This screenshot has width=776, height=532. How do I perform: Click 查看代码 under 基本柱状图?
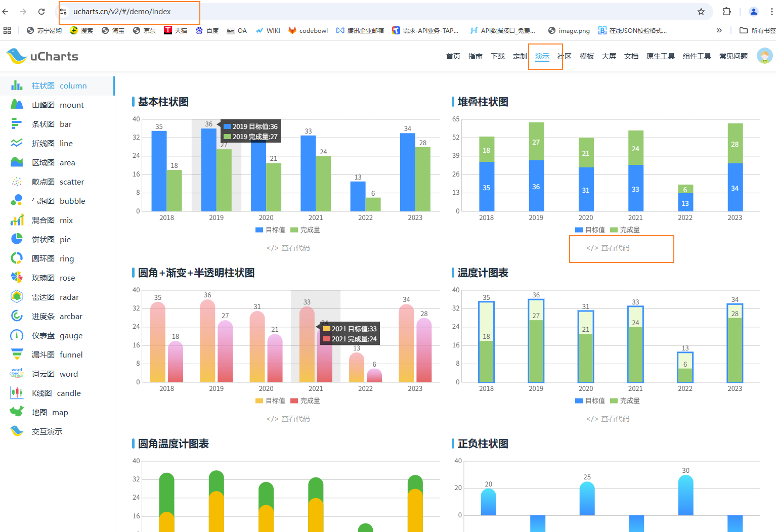point(288,248)
